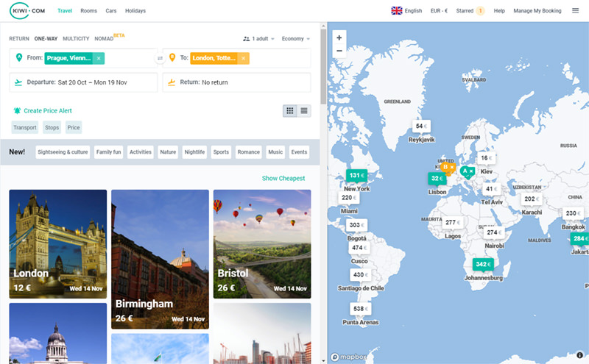The image size is (589, 364).
Task: Switch to list view of results
Action: [x=304, y=110]
